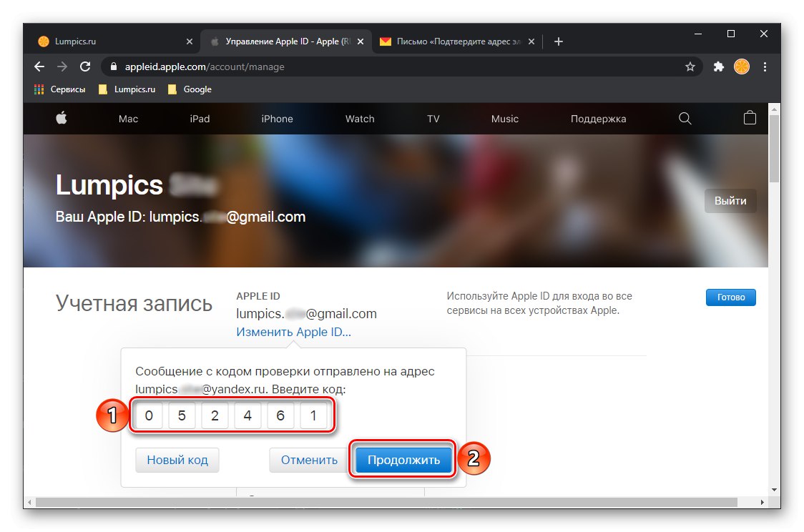This screenshot has height=532, width=804.
Task: Open the Watch menu item
Action: (360, 119)
